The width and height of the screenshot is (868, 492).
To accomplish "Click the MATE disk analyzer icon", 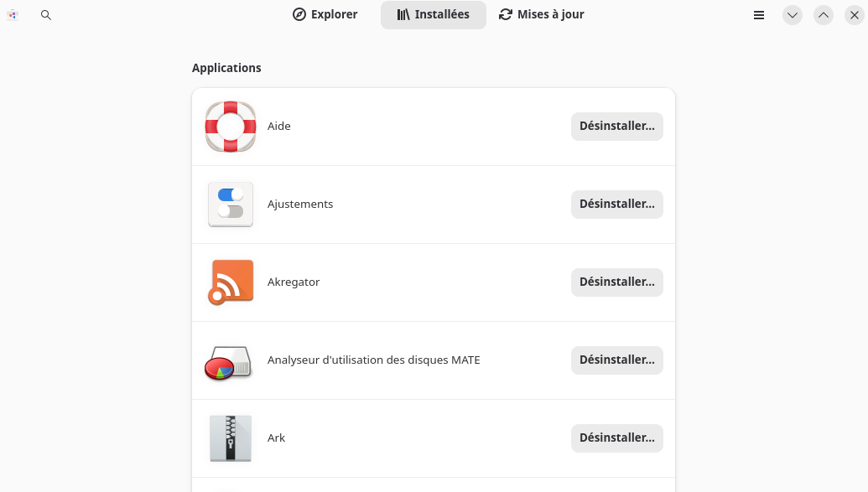I will click(x=229, y=361).
